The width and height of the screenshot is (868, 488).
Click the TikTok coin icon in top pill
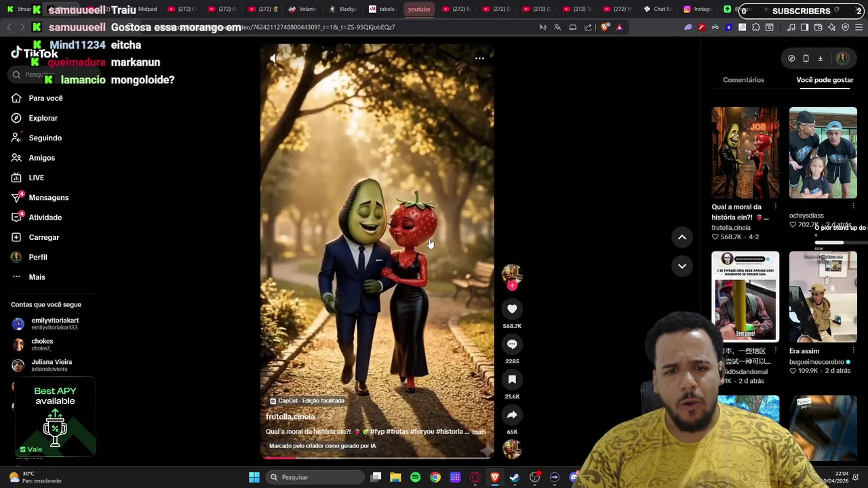791,58
